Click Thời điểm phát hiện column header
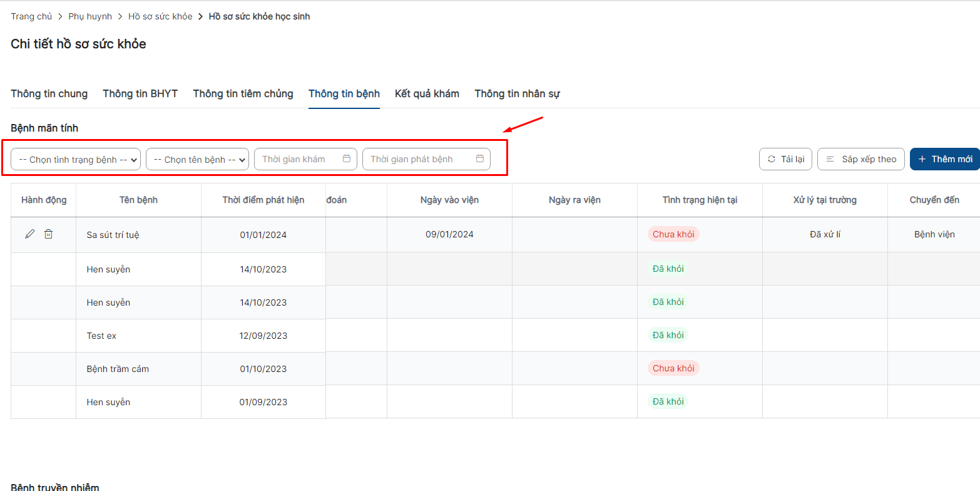This screenshot has height=491, width=980. coord(263,200)
